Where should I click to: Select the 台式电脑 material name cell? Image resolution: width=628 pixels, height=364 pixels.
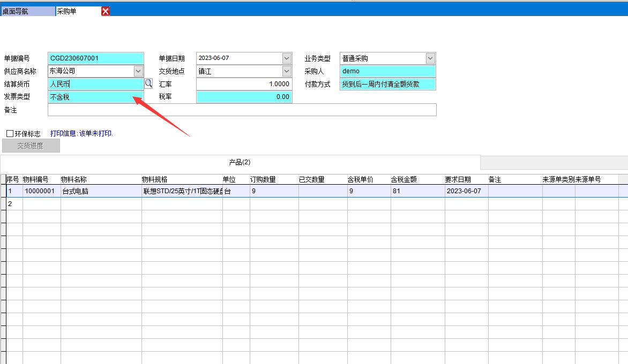click(x=101, y=191)
